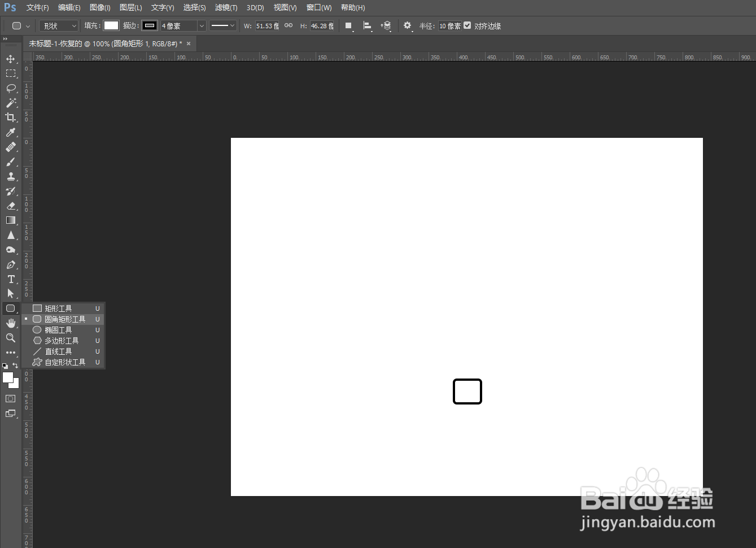The image size is (756, 548).
Task: Select the Sponge/Dodge tool
Action: (11, 250)
